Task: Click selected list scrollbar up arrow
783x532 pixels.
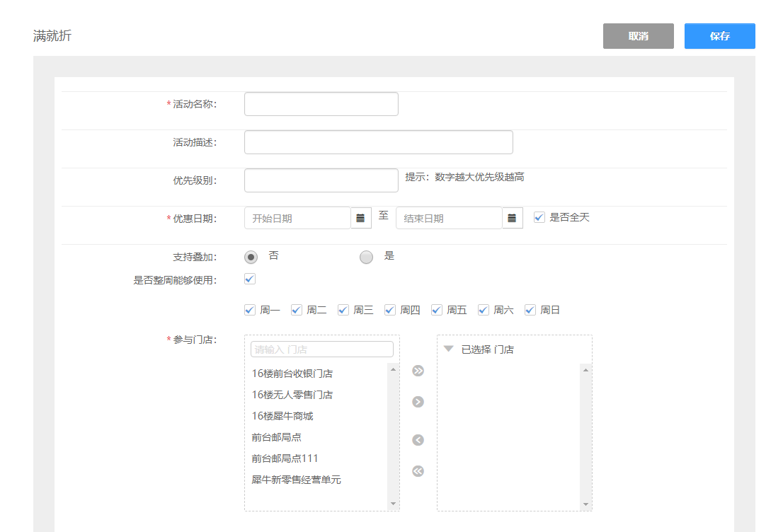Action: click(x=585, y=370)
